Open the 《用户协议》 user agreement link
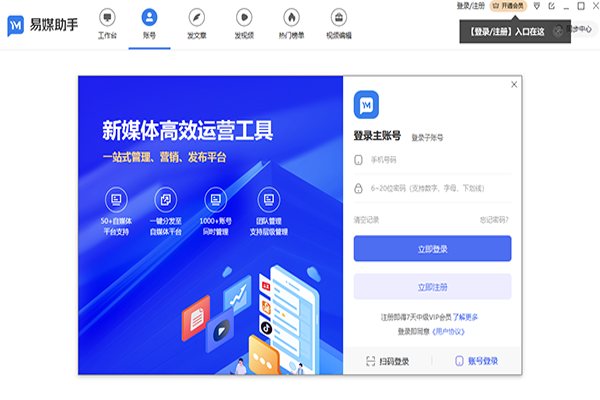 pyautogui.click(x=448, y=331)
